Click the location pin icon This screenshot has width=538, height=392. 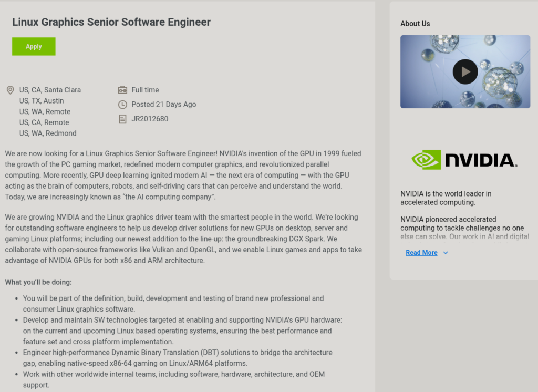(x=10, y=90)
